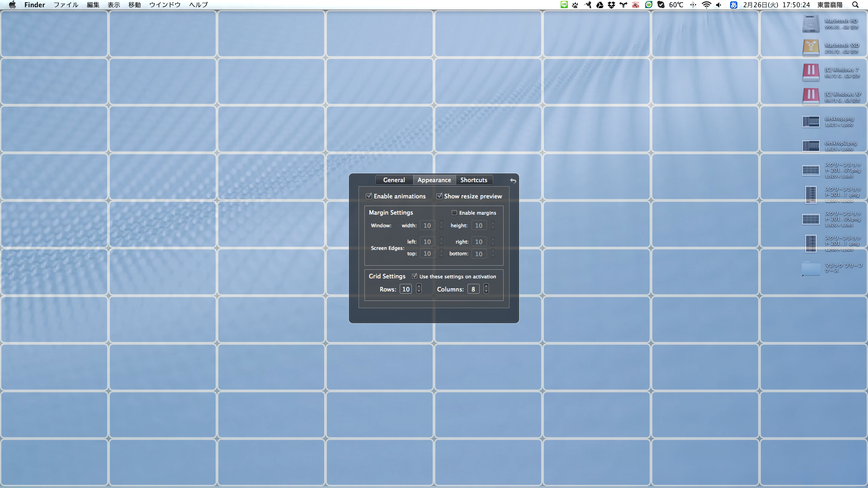Image resolution: width=868 pixels, height=488 pixels.
Task: Open the Wi-Fi status menu
Action: tap(706, 5)
